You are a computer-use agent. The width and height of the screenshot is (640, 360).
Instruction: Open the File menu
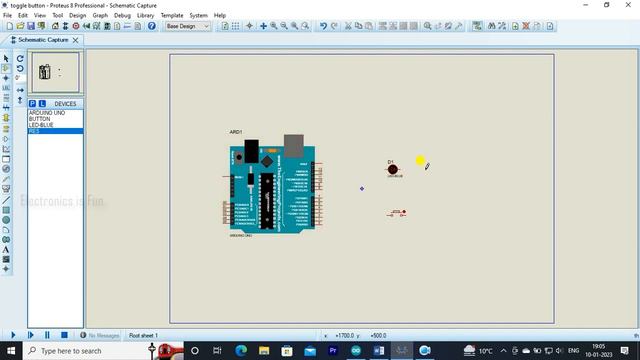[x=7, y=16]
